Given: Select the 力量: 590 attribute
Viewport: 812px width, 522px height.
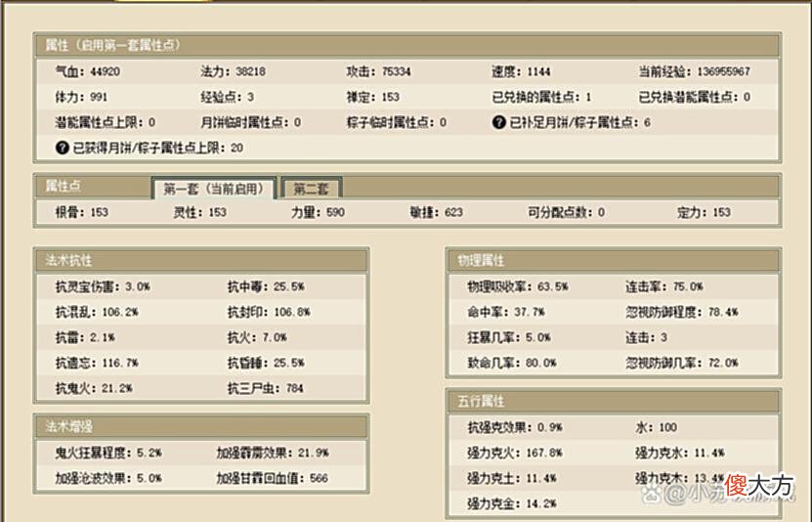Looking at the screenshot, I should click(x=318, y=212).
